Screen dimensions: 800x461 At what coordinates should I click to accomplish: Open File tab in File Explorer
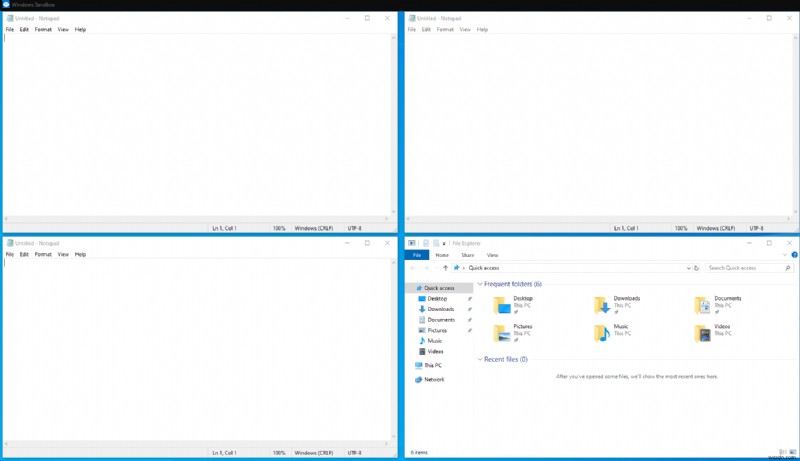417,255
